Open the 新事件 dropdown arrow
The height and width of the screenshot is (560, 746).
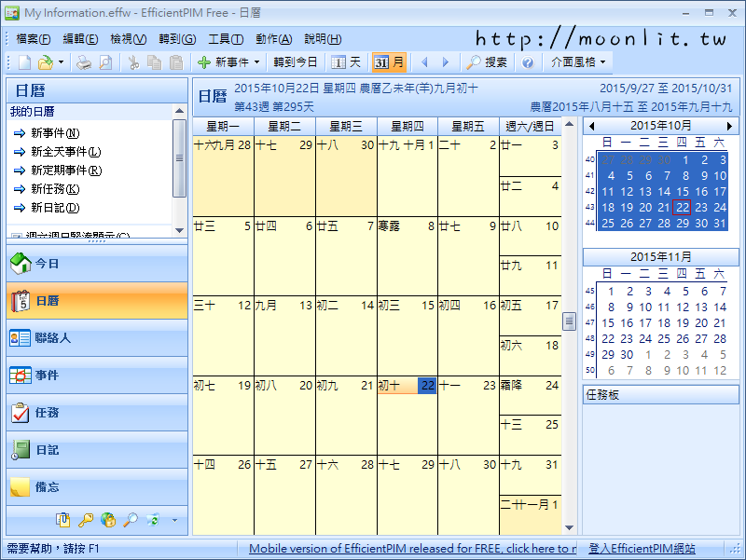pos(258,61)
